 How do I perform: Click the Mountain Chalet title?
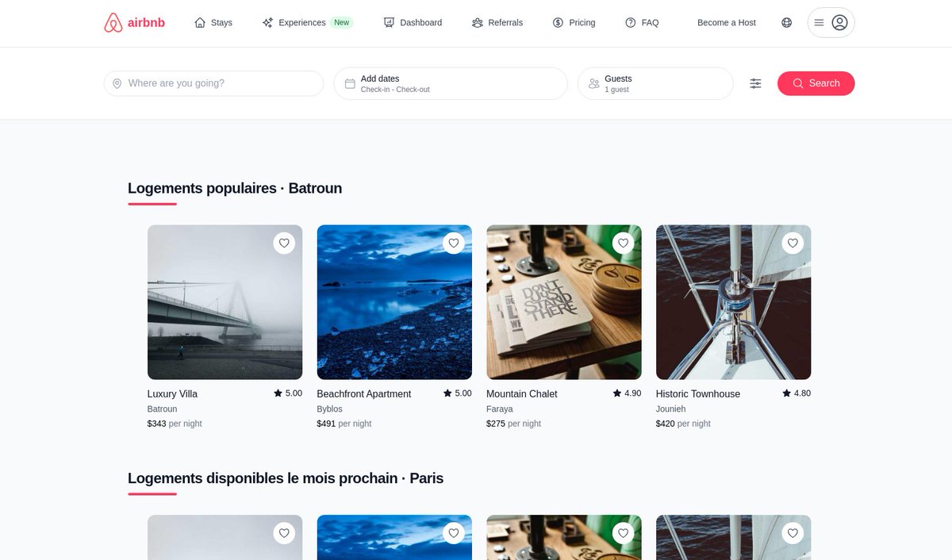tap(522, 394)
